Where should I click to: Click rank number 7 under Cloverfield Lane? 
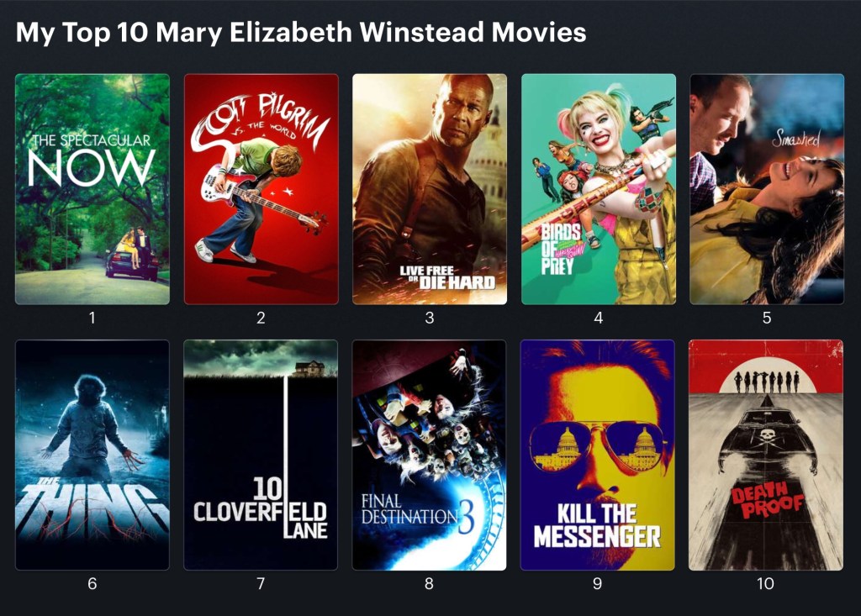click(x=261, y=583)
